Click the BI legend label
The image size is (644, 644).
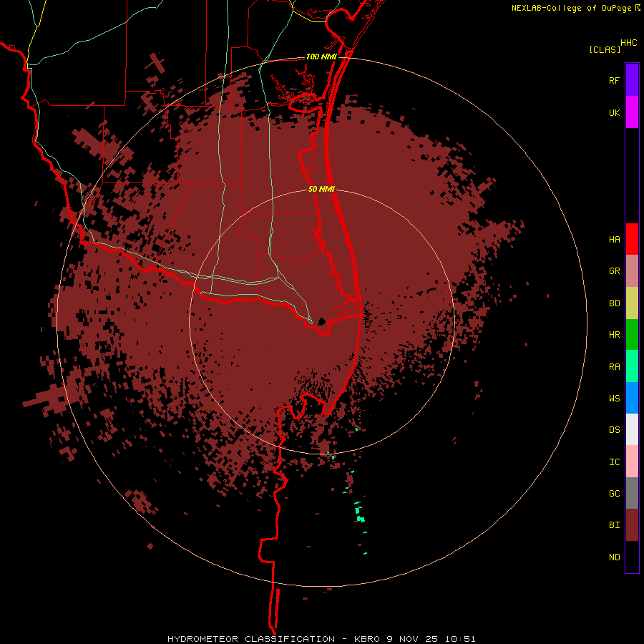[x=614, y=525]
